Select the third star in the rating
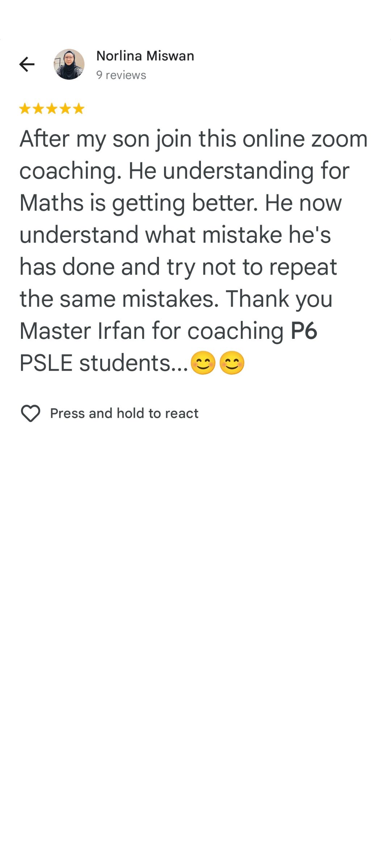 [52, 109]
